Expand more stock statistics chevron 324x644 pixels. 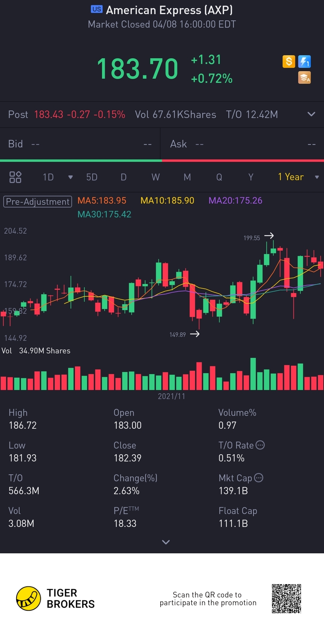tap(166, 542)
